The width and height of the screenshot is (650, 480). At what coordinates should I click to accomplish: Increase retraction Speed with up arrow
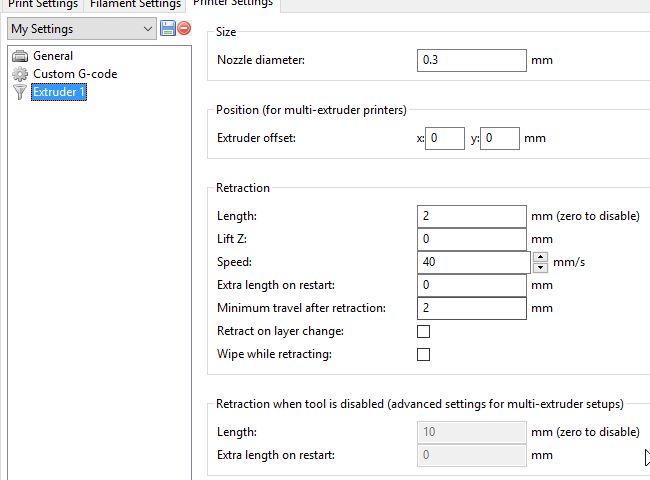point(540,257)
